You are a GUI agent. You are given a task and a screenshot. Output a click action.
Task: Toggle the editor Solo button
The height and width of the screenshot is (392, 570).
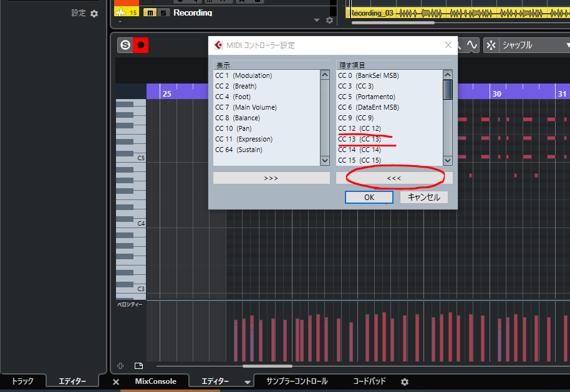125,45
